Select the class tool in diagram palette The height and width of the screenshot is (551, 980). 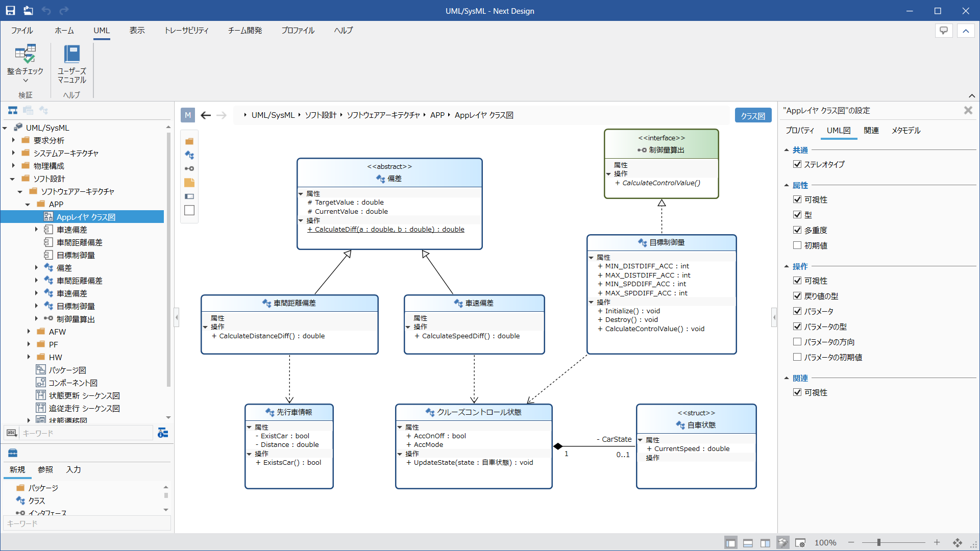(189, 155)
